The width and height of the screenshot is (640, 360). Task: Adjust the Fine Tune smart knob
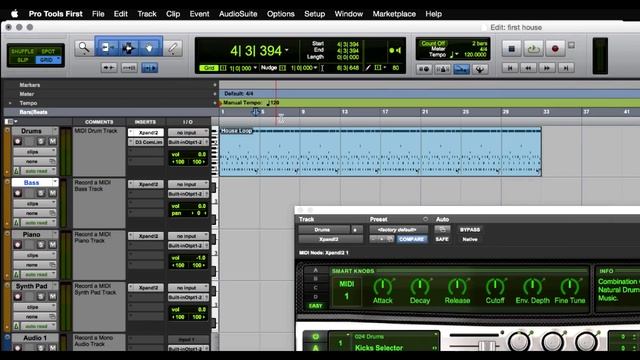[570, 287]
